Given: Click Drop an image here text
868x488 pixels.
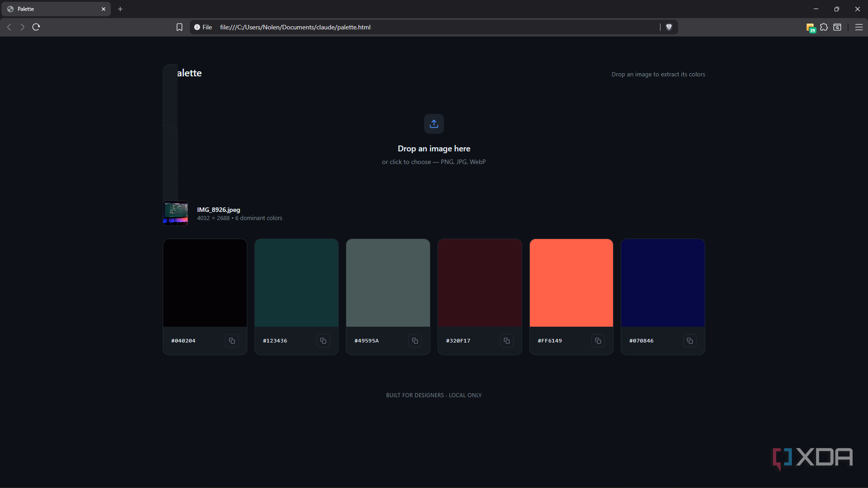Looking at the screenshot, I should pos(434,149).
